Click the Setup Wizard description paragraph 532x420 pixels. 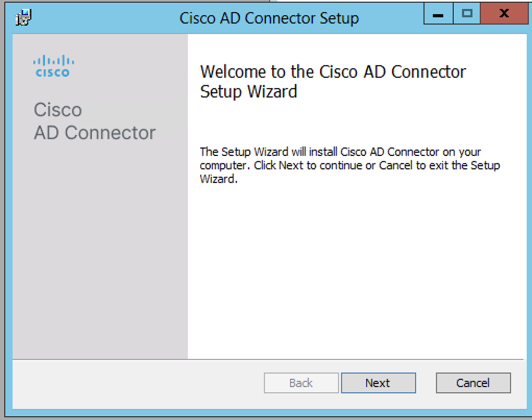pyautogui.click(x=350, y=165)
